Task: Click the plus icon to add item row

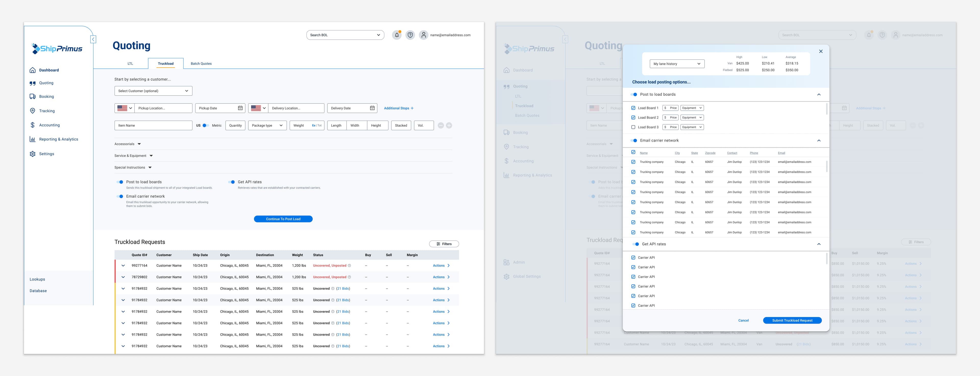Action: [449, 125]
